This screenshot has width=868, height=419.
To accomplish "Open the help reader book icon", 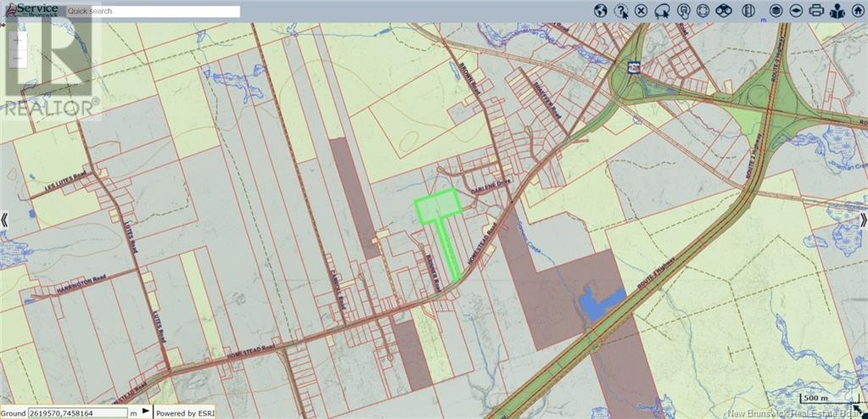I will coord(837,11).
